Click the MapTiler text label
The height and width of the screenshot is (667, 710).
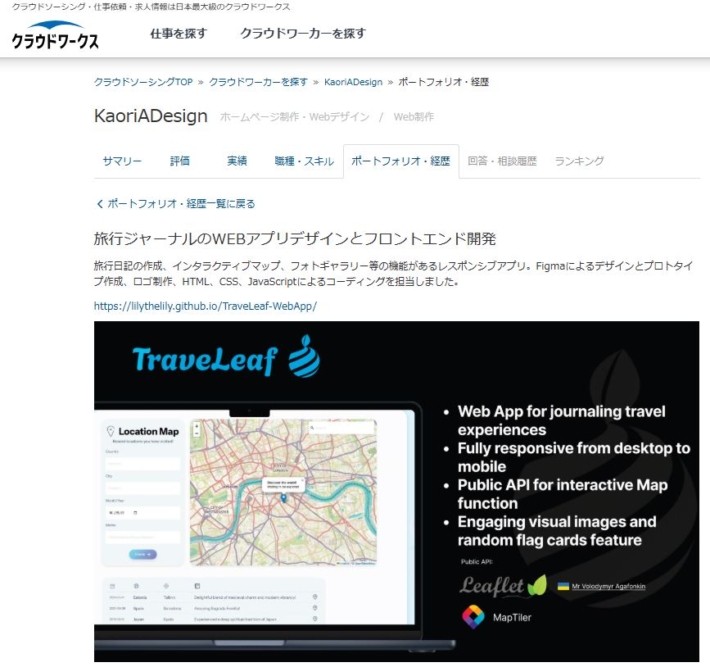[512, 617]
